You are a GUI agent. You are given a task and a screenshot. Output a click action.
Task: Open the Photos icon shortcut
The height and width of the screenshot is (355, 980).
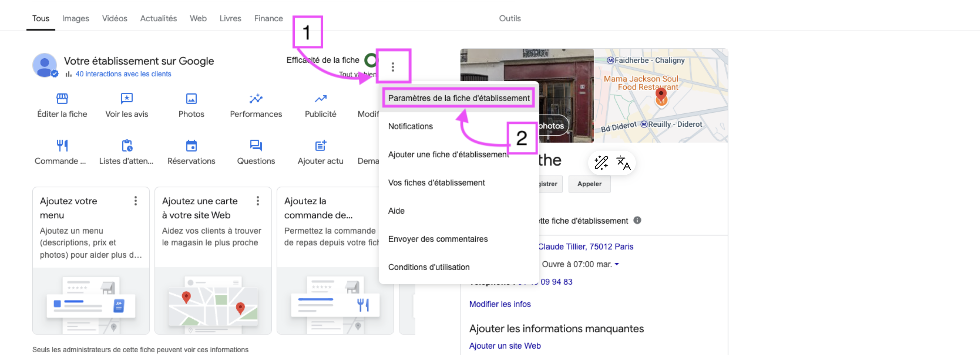(x=191, y=98)
